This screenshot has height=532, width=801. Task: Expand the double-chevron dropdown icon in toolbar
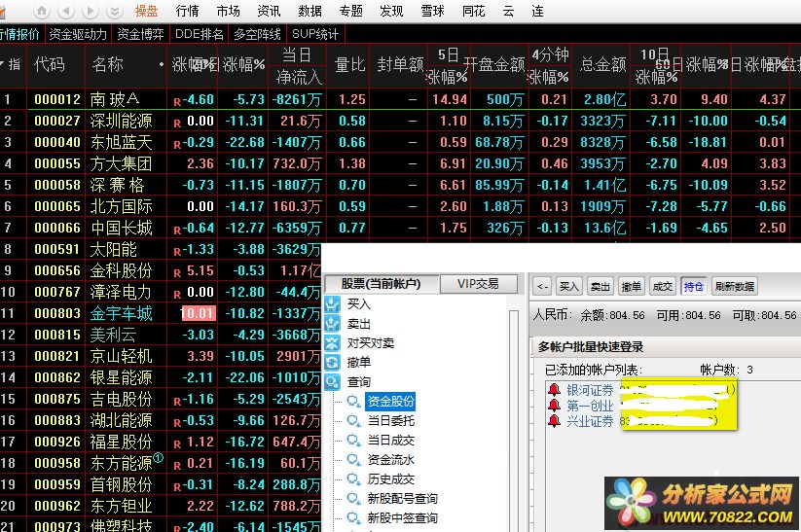(115, 11)
